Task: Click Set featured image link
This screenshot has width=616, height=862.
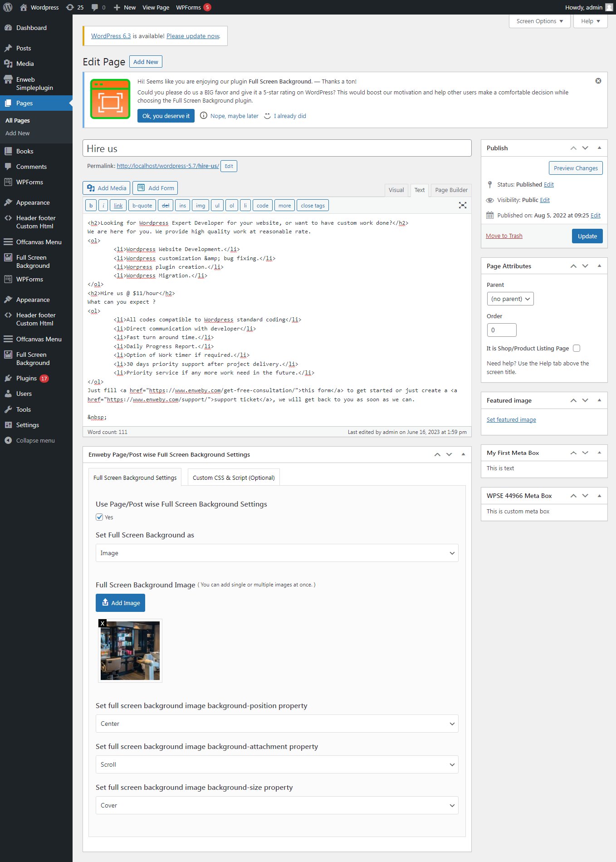Action: pos(511,419)
